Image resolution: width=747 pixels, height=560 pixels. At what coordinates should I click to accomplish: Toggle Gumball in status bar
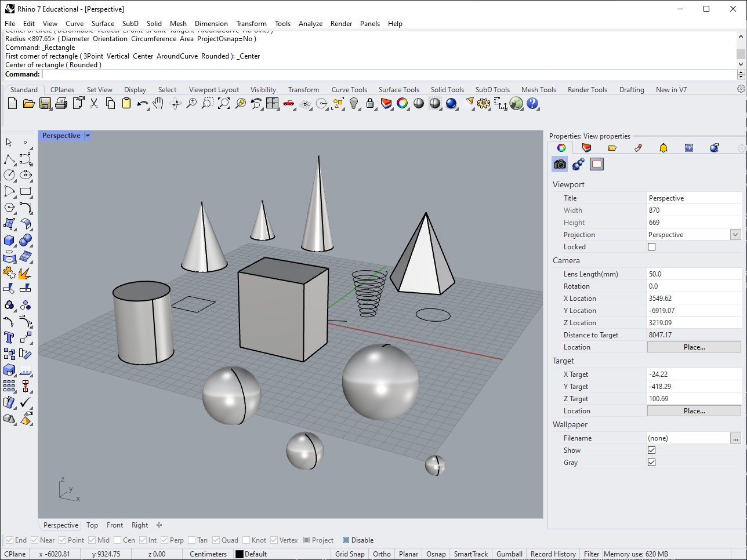[x=509, y=554]
